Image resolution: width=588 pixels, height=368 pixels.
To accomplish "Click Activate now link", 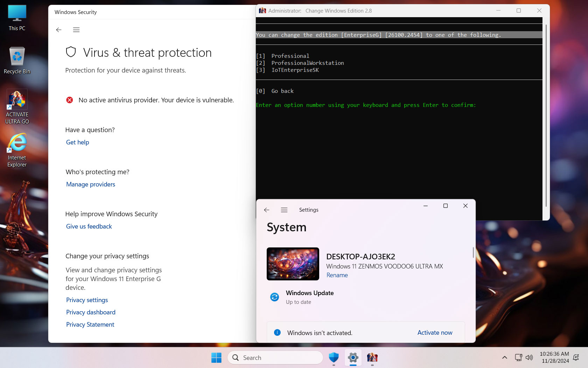I will 435,333.
